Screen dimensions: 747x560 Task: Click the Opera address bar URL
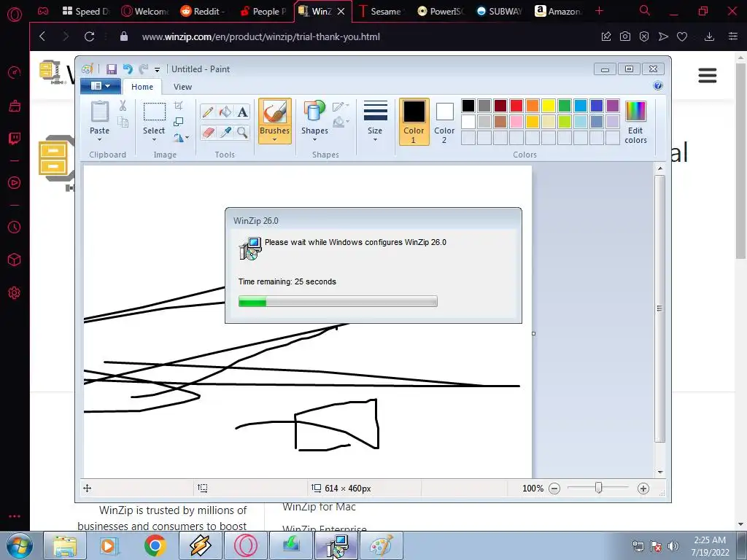pyautogui.click(x=261, y=36)
